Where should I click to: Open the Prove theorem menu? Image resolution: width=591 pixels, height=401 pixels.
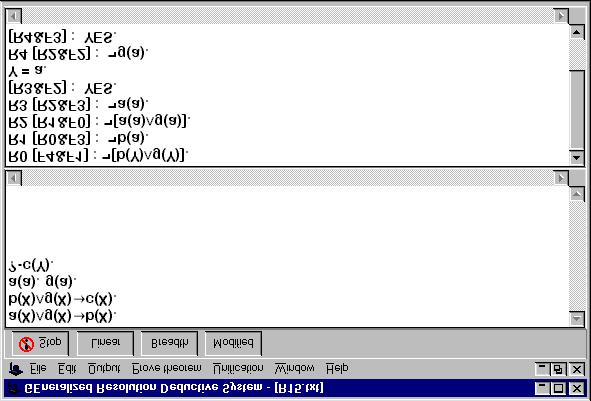pos(167,368)
